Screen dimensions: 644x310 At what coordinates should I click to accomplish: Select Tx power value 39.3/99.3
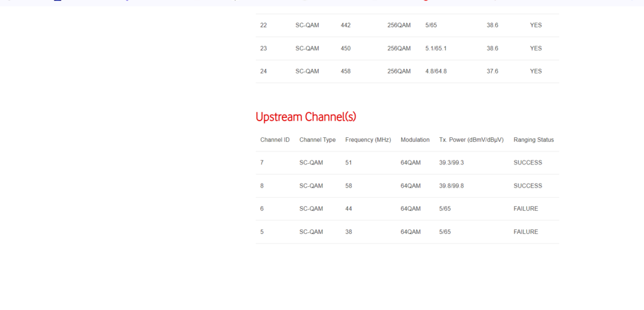click(451, 163)
